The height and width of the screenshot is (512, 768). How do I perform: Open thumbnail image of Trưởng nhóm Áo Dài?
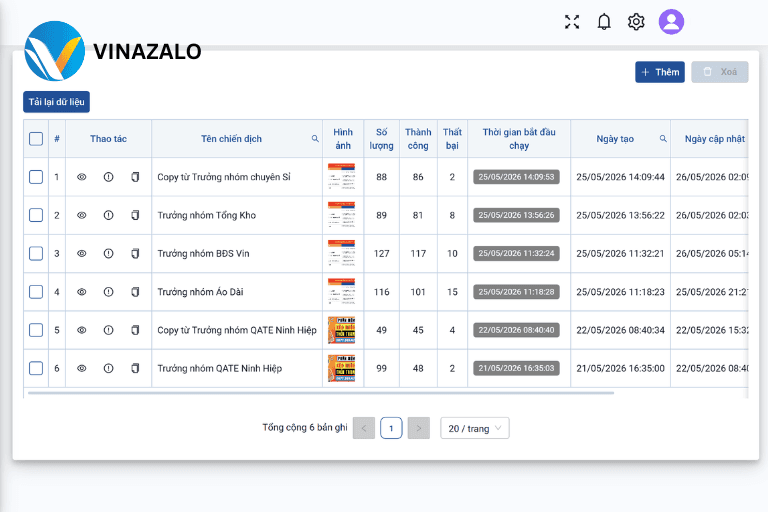341,292
